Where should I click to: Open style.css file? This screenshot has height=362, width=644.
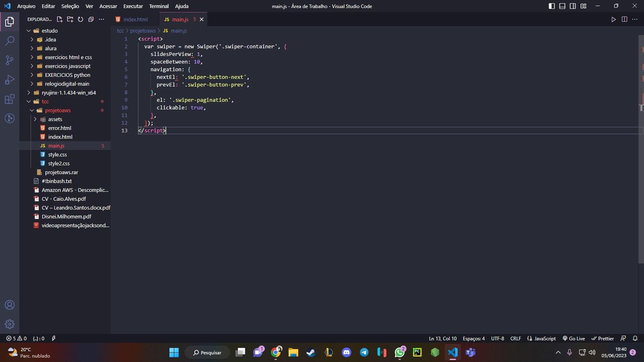[x=58, y=154]
